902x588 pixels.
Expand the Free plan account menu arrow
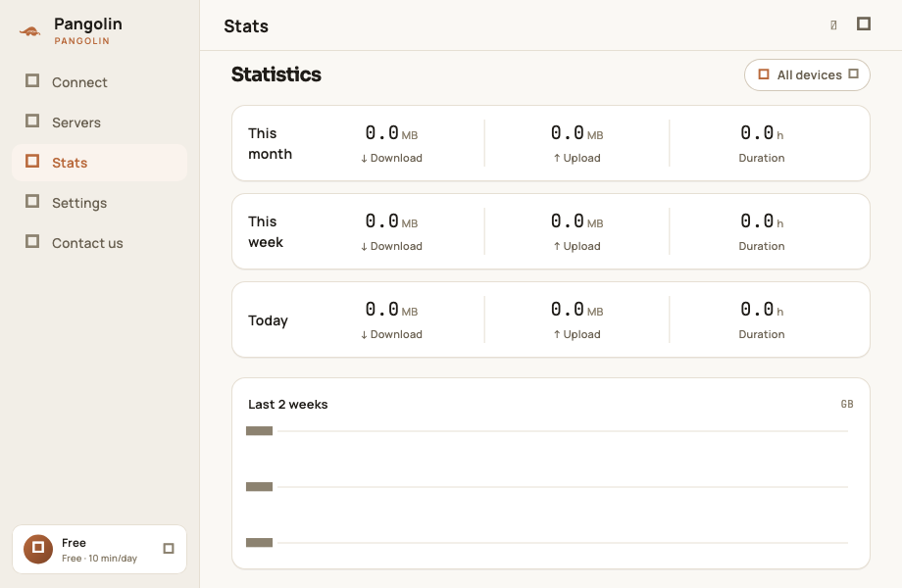pos(169,549)
